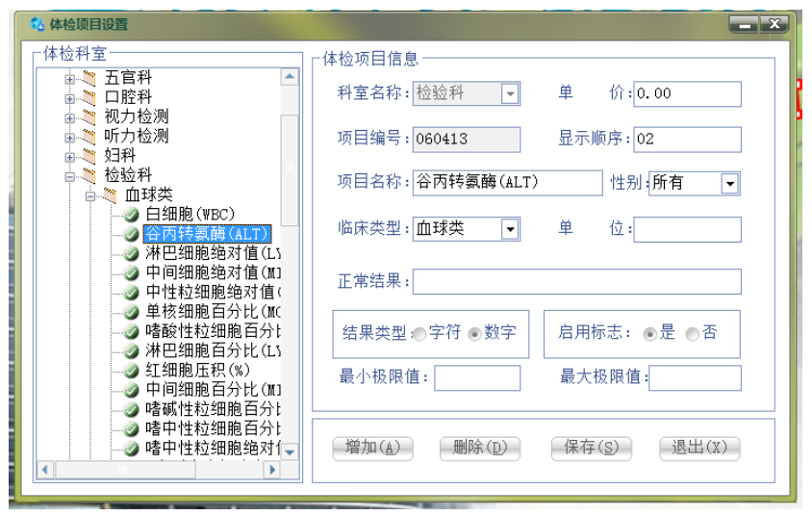
Task: Click the 删除(D) button
Action: 480,449
